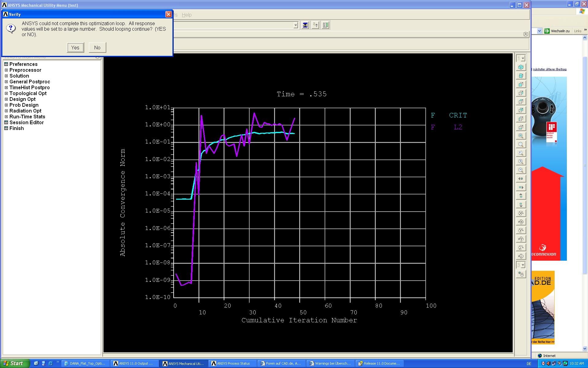This screenshot has height=368, width=588.
Task: Open the nächster älterer Beitrag link
Action: 550,69
